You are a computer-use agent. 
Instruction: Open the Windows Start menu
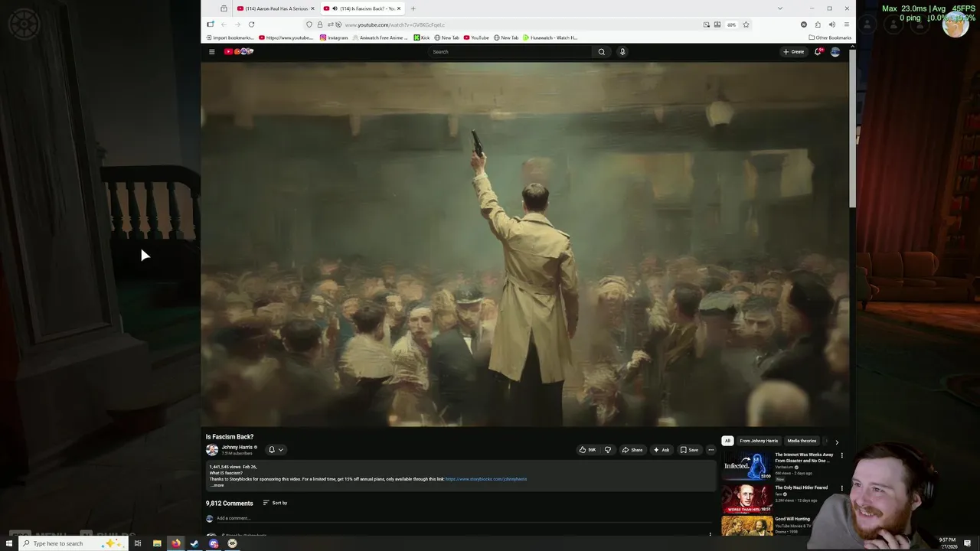[9, 543]
